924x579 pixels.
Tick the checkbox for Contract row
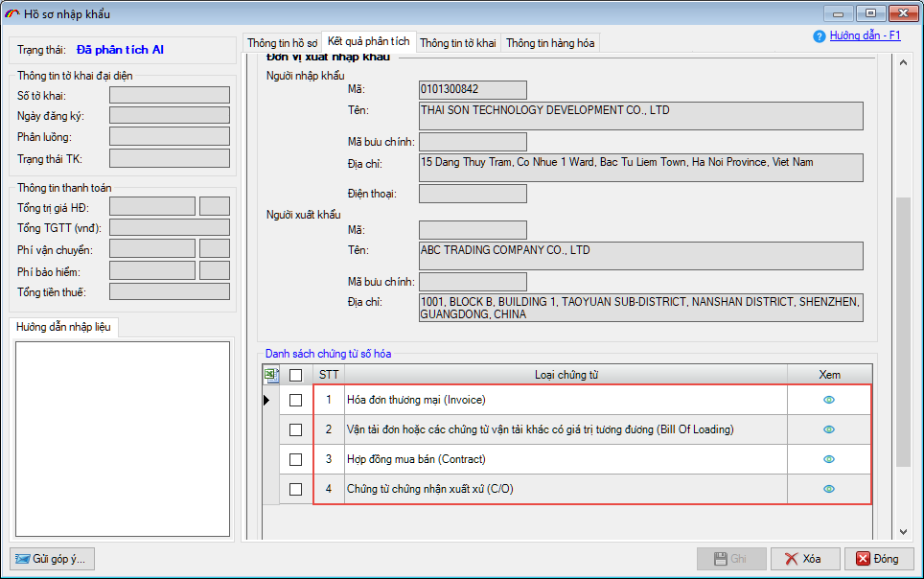coord(296,459)
